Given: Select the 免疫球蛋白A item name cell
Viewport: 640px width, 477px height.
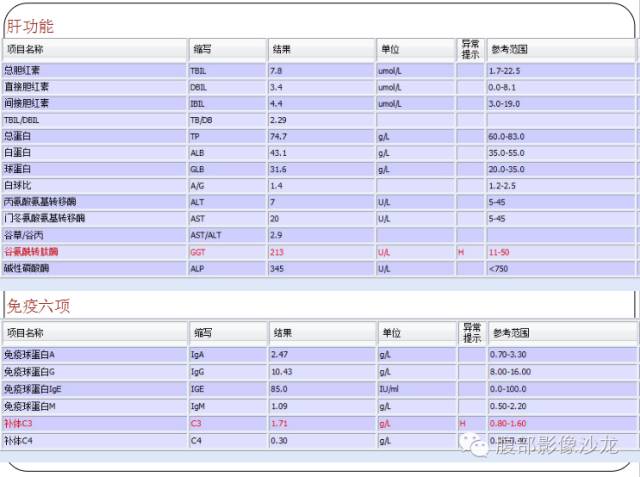Looking at the screenshot, I should coord(95,354).
